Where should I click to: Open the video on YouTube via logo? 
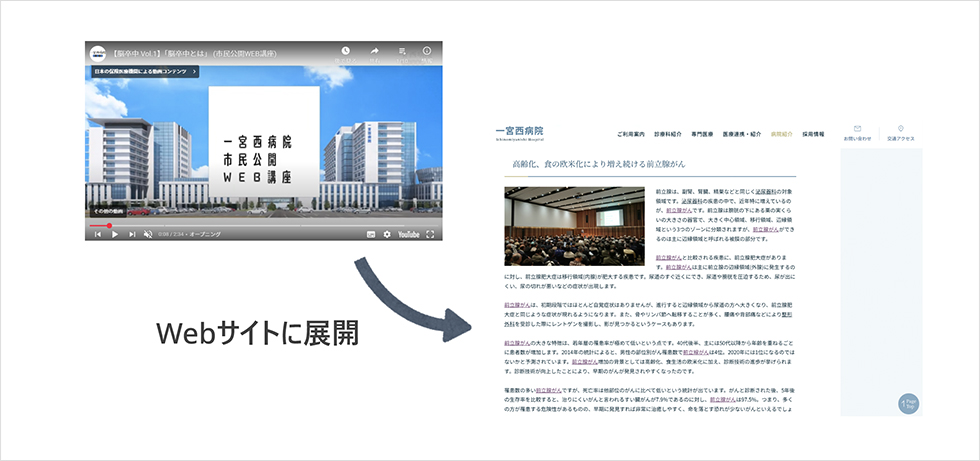[408, 234]
